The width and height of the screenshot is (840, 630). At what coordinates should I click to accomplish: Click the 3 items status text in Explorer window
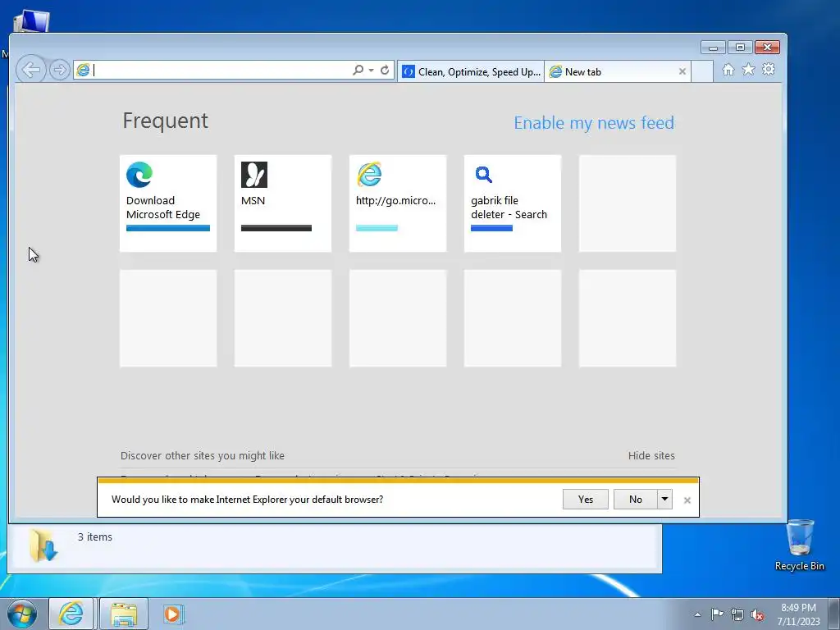95,536
